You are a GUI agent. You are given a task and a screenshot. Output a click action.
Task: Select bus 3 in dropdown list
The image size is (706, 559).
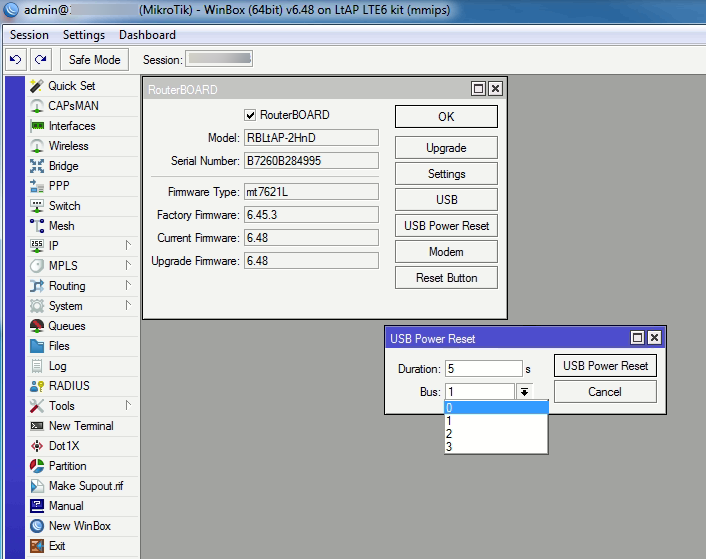(496, 446)
